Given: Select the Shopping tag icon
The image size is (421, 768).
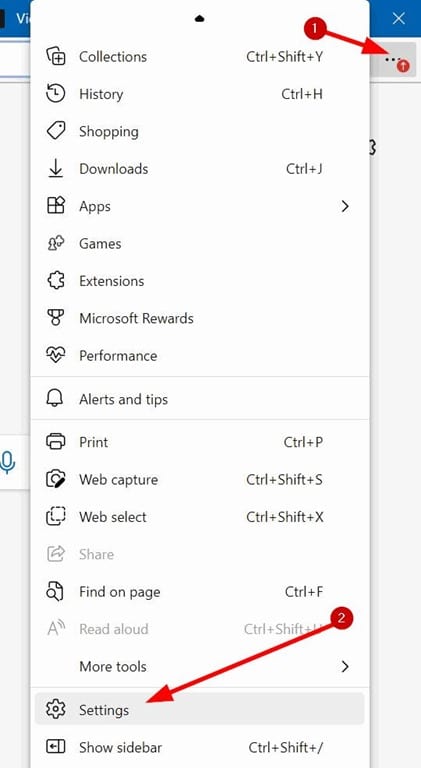Looking at the screenshot, I should pyautogui.click(x=55, y=131).
